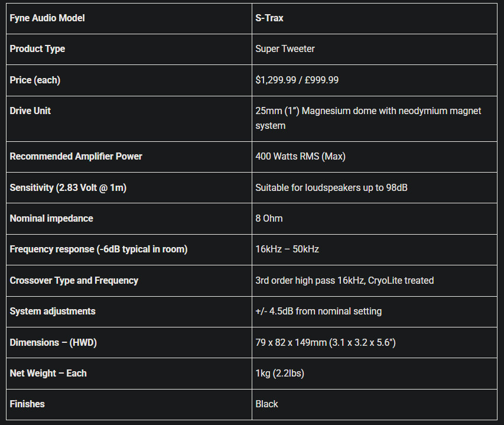
Task: Click the '$1,299.99 / £999.99' price text
Action: (297, 80)
